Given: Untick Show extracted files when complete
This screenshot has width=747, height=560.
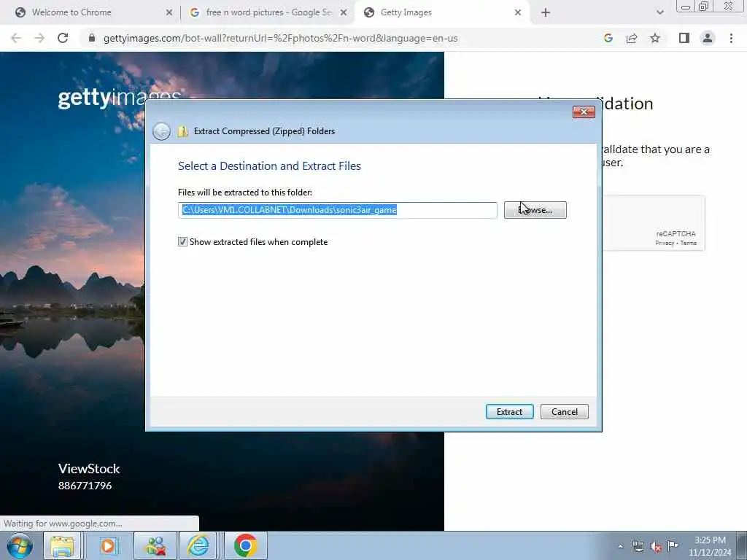Looking at the screenshot, I should click(182, 242).
